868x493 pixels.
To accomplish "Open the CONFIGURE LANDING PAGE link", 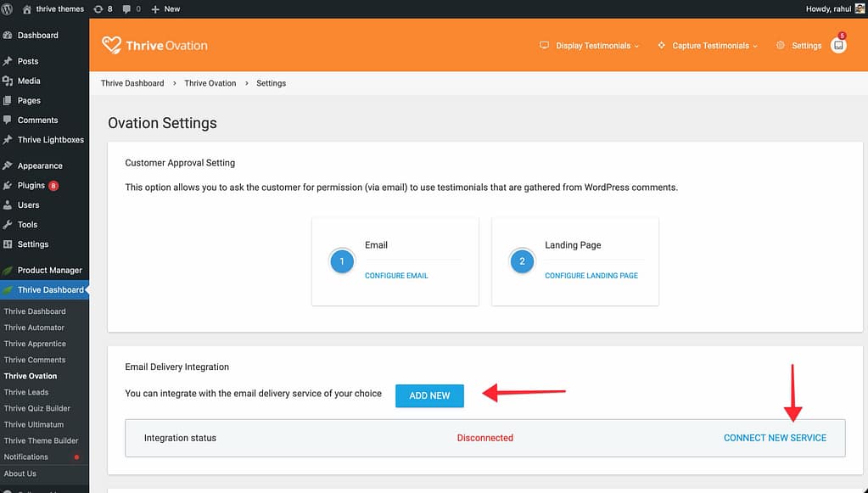I will (x=591, y=276).
